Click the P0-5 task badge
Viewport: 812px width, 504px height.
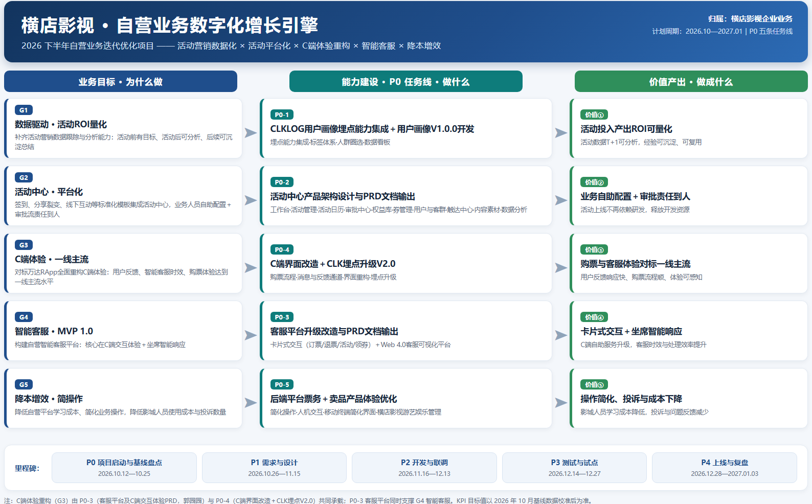(282, 384)
